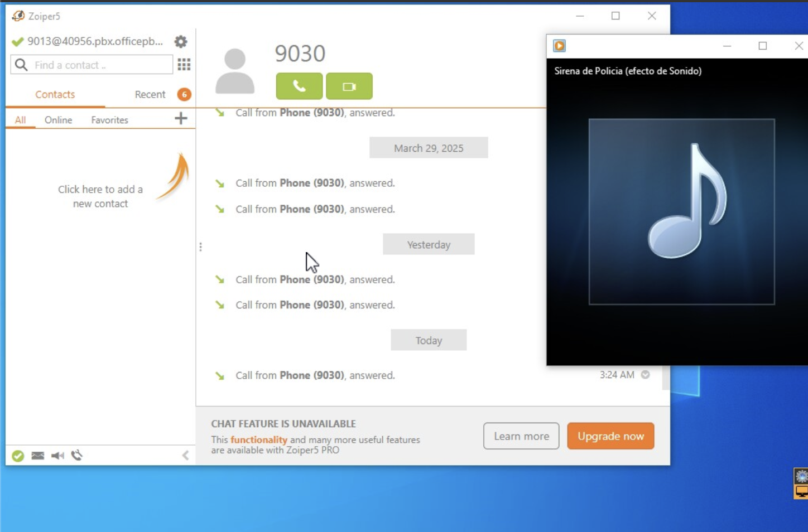Click the green online status icon

coord(18,456)
